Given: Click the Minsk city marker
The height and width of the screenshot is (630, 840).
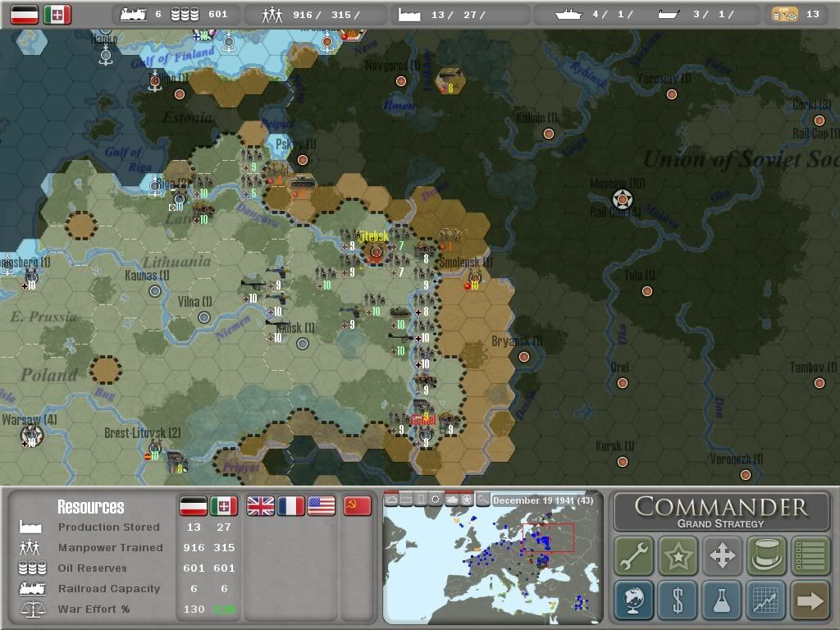Looking at the screenshot, I should 303,344.
